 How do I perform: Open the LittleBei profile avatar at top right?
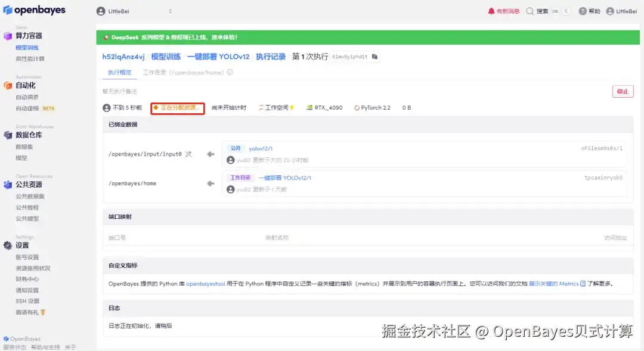coord(610,11)
